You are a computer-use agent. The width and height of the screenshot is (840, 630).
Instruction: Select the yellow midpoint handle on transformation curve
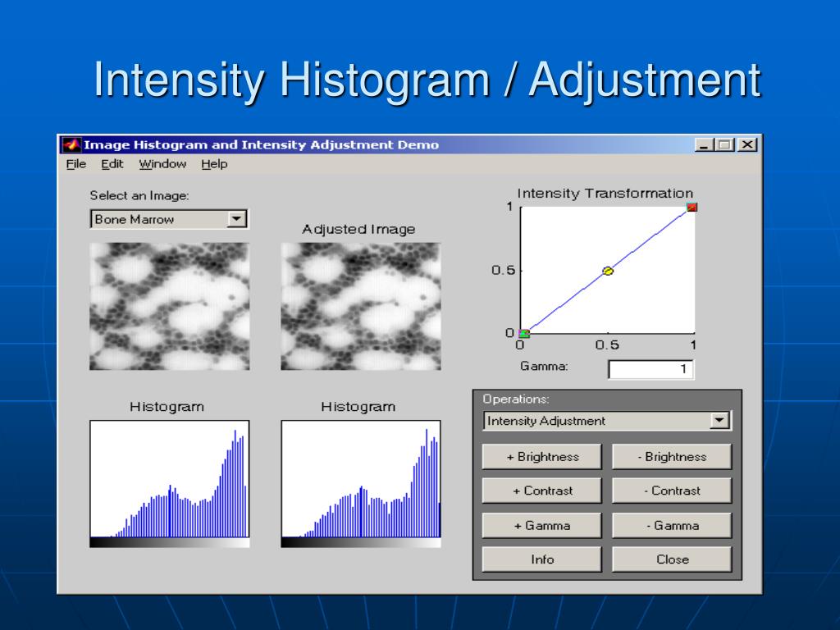(x=608, y=271)
